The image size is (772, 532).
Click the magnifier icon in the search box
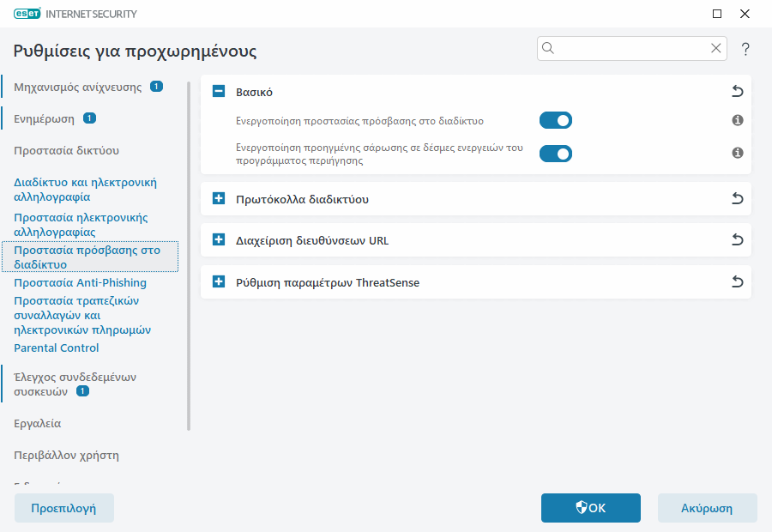548,48
